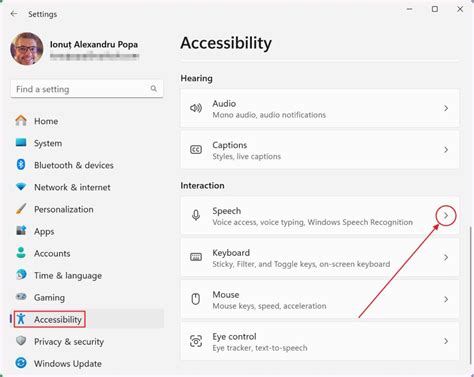This screenshot has height=377, width=474.
Task: Click the Gaming controller icon
Action: [x=21, y=297]
